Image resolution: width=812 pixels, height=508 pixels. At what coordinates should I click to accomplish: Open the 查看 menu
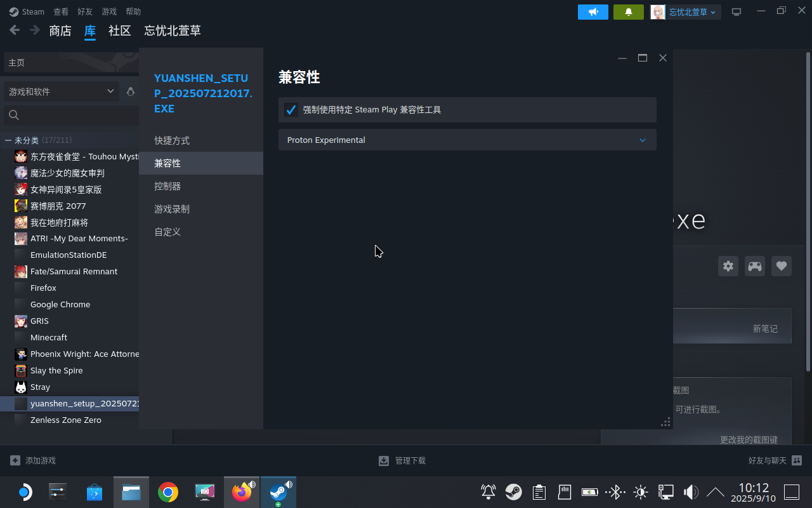[61, 11]
